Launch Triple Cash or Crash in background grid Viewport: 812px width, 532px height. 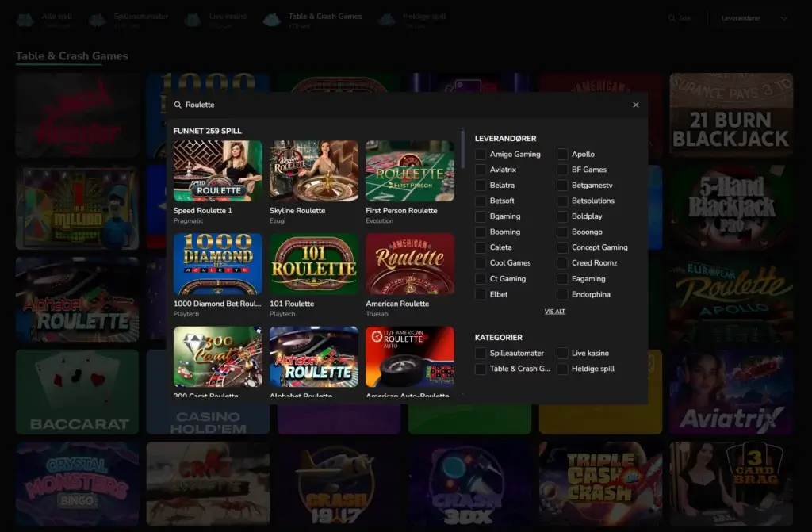coord(601,484)
